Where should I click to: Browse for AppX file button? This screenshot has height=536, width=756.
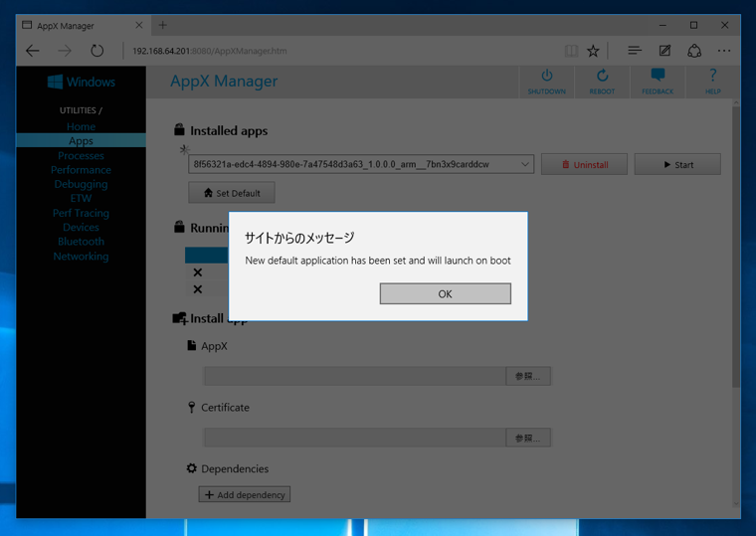pos(528,376)
